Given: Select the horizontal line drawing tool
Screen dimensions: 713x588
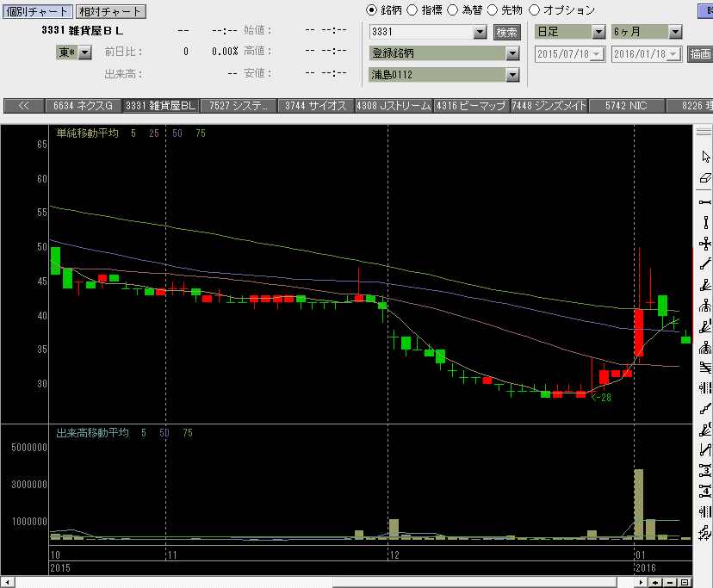Looking at the screenshot, I should (705, 202).
